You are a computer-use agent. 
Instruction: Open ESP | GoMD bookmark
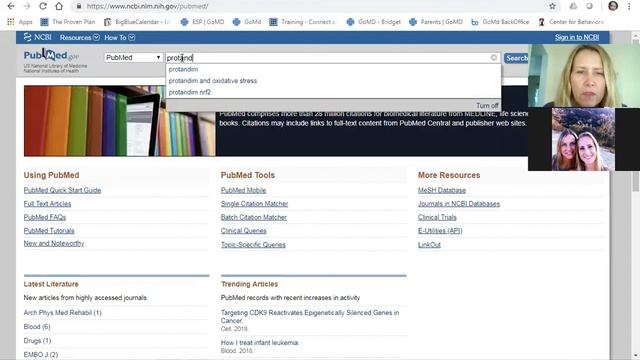[202, 22]
